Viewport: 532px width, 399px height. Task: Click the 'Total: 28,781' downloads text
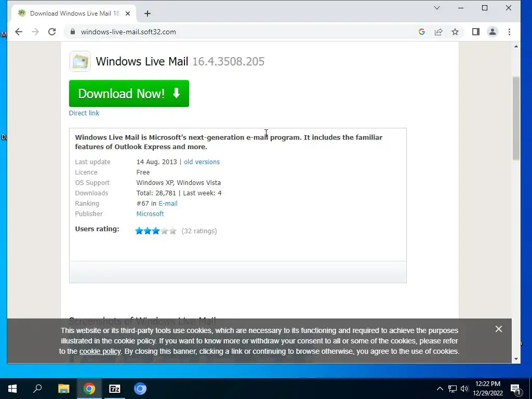[x=156, y=193]
